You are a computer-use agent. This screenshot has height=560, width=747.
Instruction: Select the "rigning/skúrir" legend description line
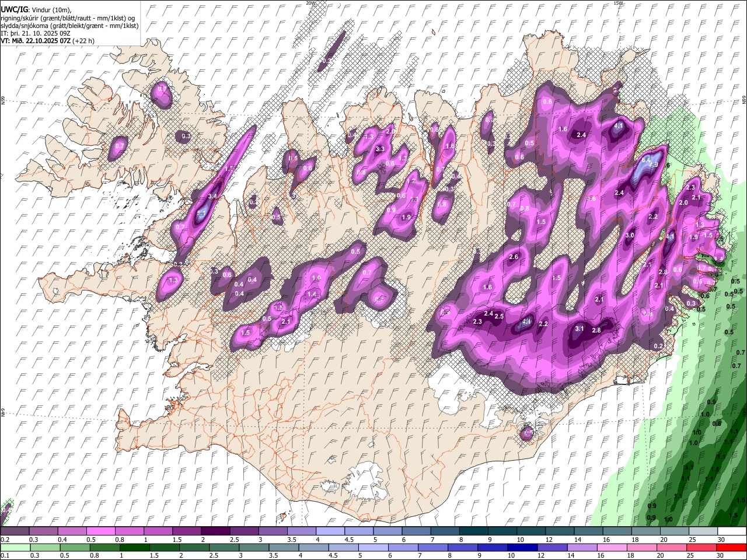[69, 17]
